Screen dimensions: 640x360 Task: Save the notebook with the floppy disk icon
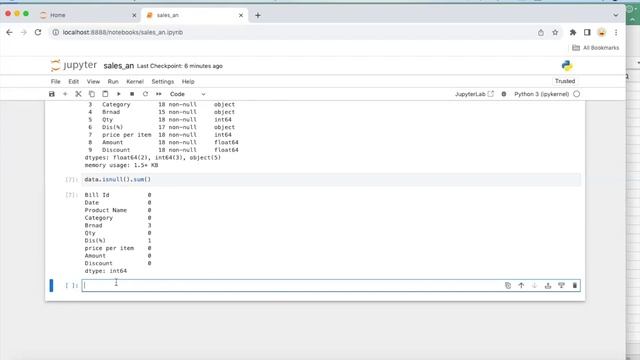pos(51,94)
